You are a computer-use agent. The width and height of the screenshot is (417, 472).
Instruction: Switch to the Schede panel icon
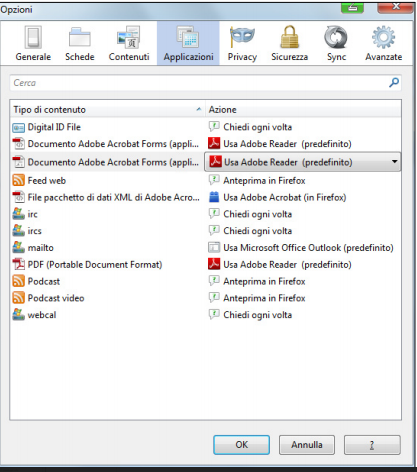pos(80,38)
